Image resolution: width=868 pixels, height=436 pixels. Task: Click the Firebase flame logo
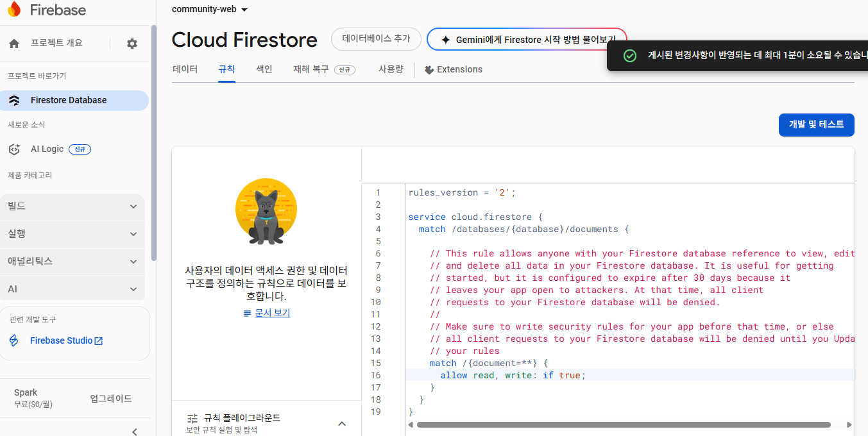coord(14,10)
